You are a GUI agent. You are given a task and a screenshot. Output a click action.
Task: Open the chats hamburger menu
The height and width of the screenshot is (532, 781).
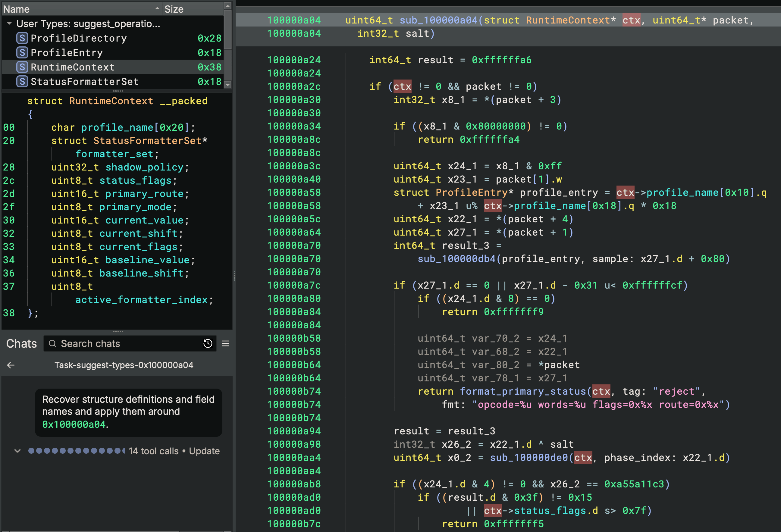[x=225, y=343]
